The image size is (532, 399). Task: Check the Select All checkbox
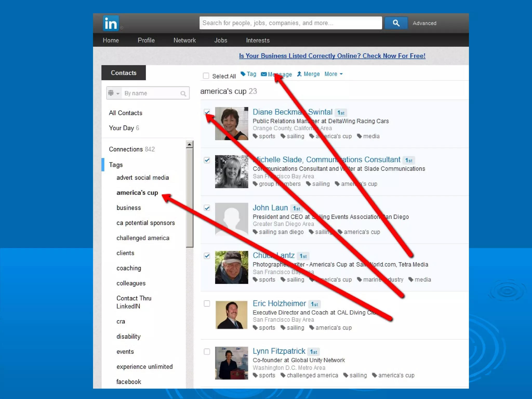206,76
